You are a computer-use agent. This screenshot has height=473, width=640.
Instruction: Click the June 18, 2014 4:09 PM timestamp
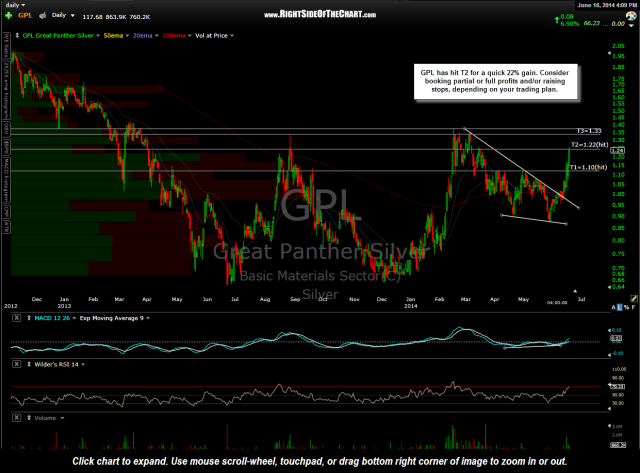609,5
